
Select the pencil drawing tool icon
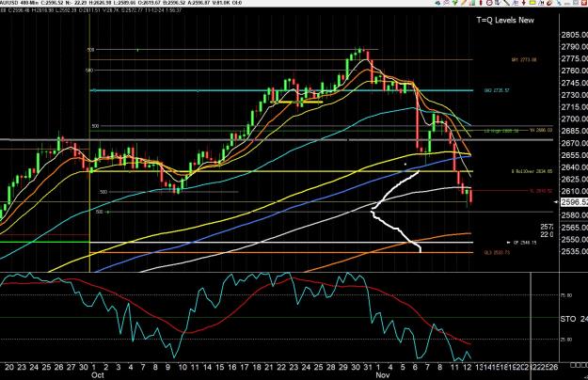tap(464, 2)
